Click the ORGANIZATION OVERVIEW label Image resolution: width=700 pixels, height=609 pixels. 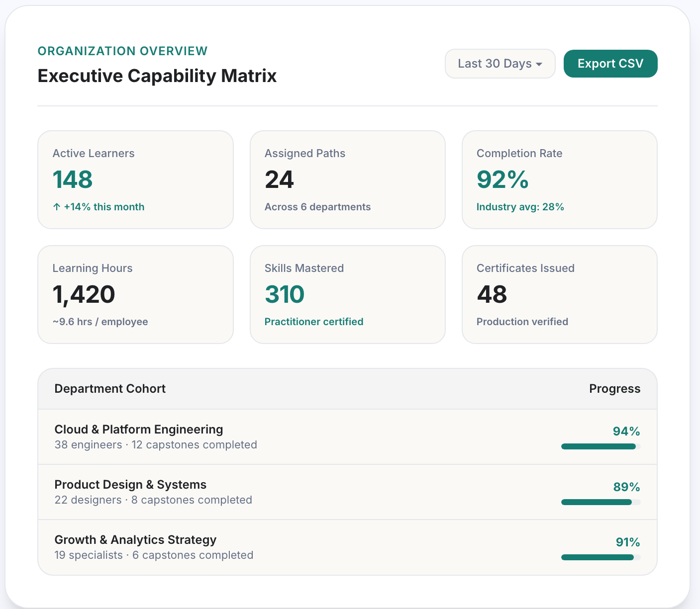click(123, 51)
